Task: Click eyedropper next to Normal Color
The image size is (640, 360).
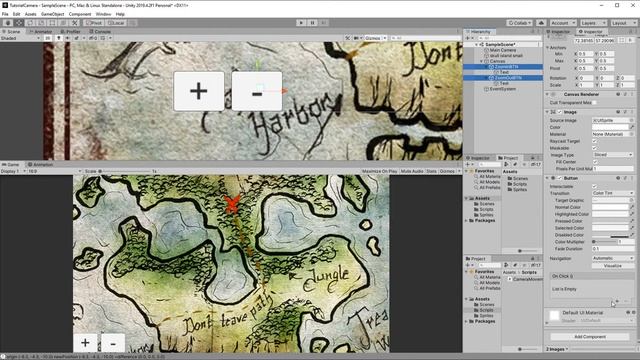Action: [x=631, y=207]
